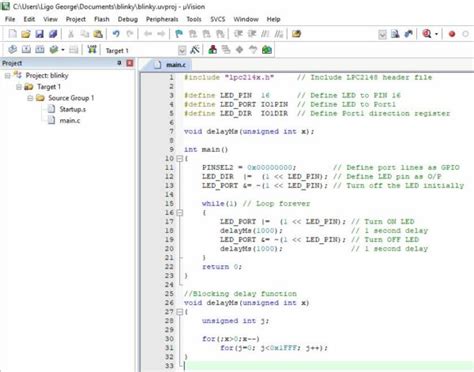Open a file with folder icon
Image resolution: width=474 pixels, height=372 pixels.
26,34
